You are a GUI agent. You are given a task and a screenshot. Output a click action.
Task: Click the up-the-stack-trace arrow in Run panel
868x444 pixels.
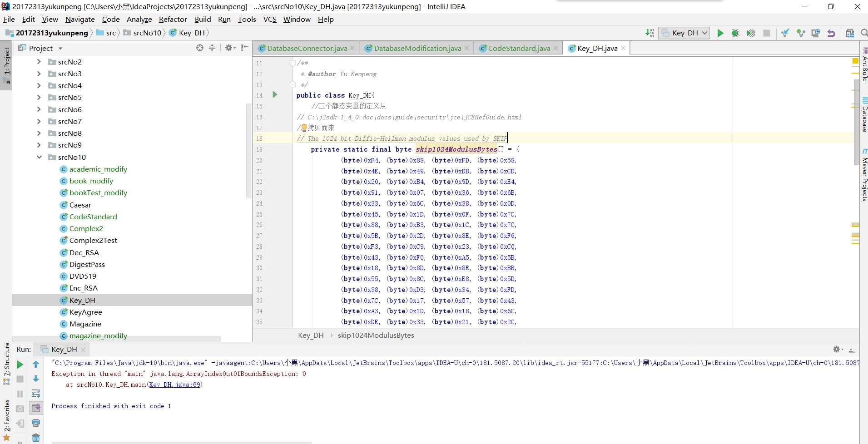(x=36, y=365)
